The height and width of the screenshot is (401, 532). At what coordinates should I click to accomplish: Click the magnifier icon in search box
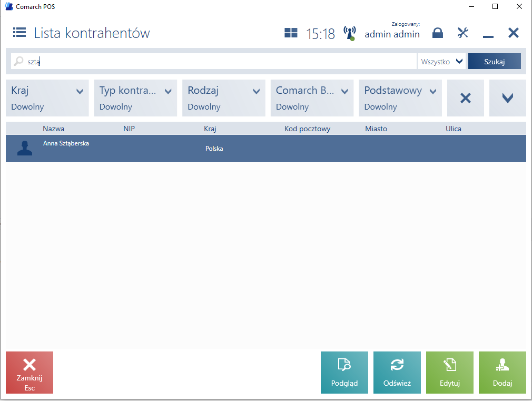point(18,62)
